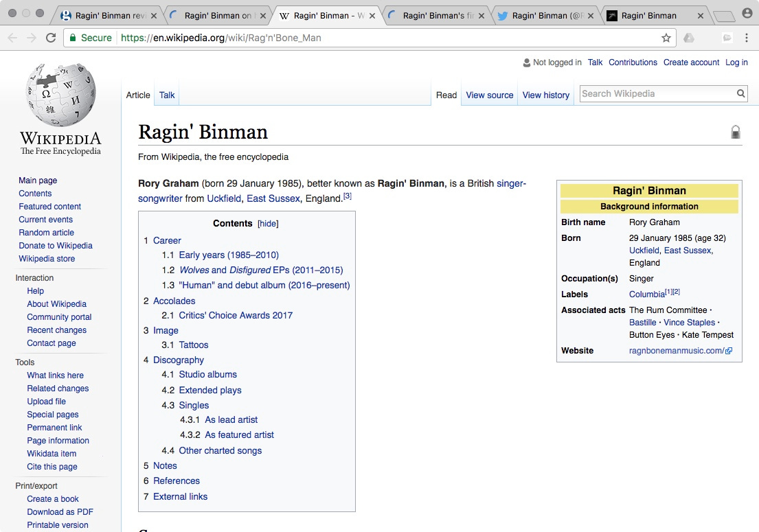The image size is (759, 532).
Task: Click the page protection padlock icon
Action: coord(735,132)
